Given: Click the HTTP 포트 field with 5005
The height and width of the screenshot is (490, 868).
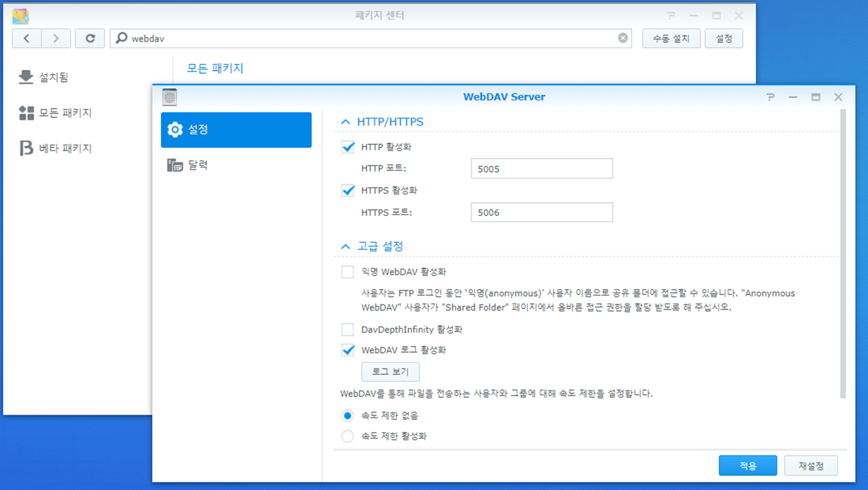Looking at the screenshot, I should pos(542,168).
